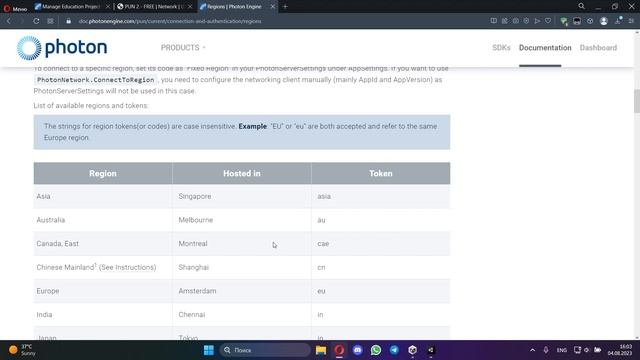Take a page snapshot with camera icon
The width and height of the screenshot is (640, 360).
point(516,21)
